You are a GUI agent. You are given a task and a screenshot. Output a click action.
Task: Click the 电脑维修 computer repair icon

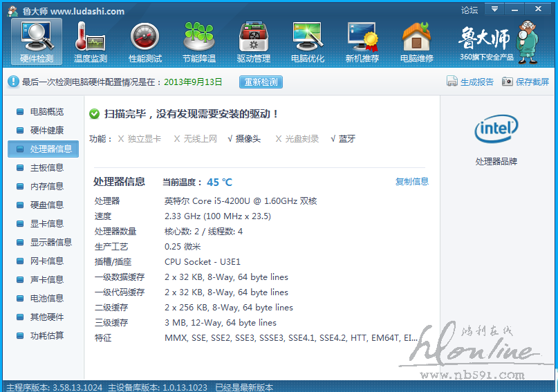point(416,41)
